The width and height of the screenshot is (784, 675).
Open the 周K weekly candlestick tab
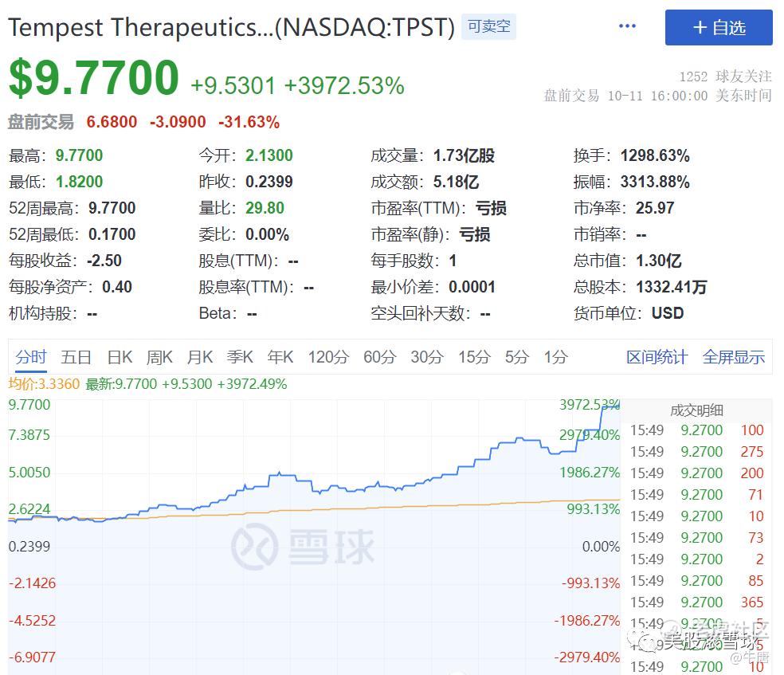[x=159, y=357]
